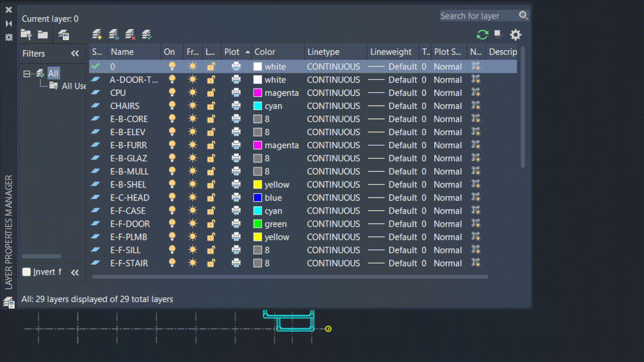Click Default lineweight of E-F-CASE layer
This screenshot has height=362, width=644.
pos(403,211)
